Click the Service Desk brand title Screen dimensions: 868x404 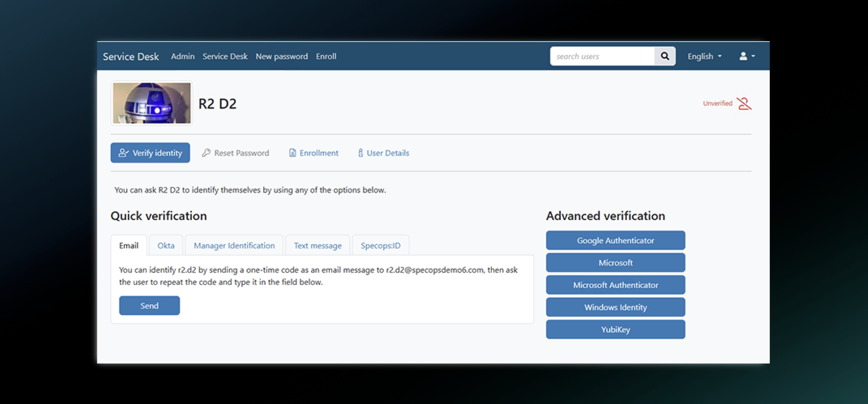tap(131, 56)
